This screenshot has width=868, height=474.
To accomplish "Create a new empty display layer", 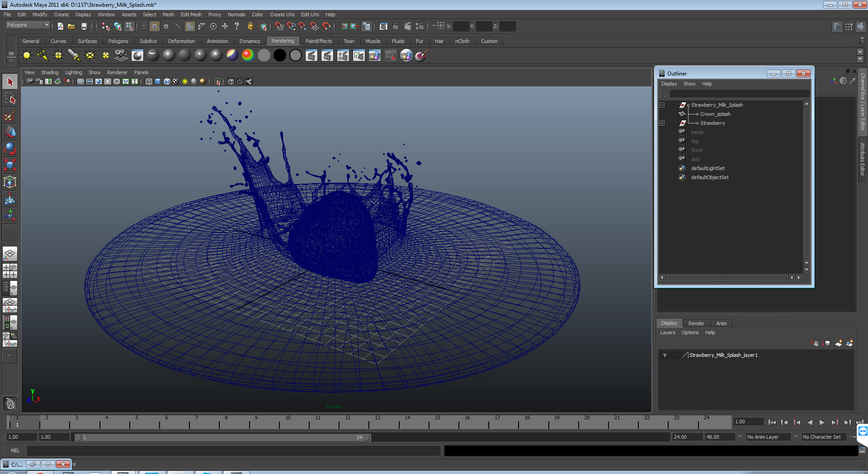I will (x=838, y=343).
